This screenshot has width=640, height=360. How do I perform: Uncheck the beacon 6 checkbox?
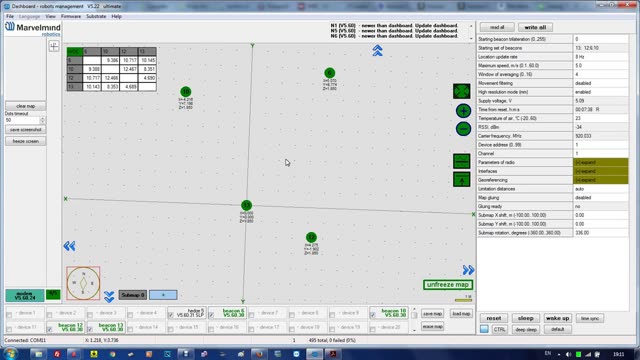click(211, 315)
